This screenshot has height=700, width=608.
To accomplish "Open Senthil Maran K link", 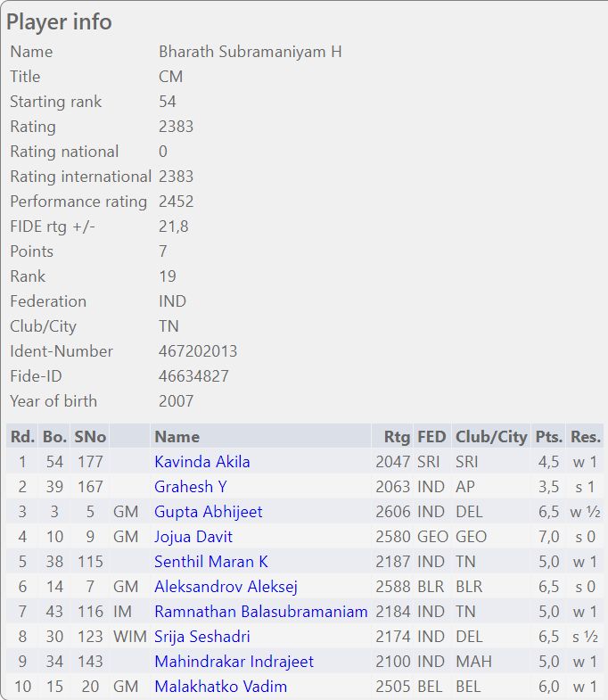I will (x=211, y=562).
